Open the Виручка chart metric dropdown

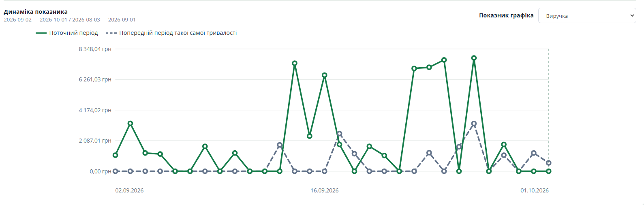coord(587,16)
